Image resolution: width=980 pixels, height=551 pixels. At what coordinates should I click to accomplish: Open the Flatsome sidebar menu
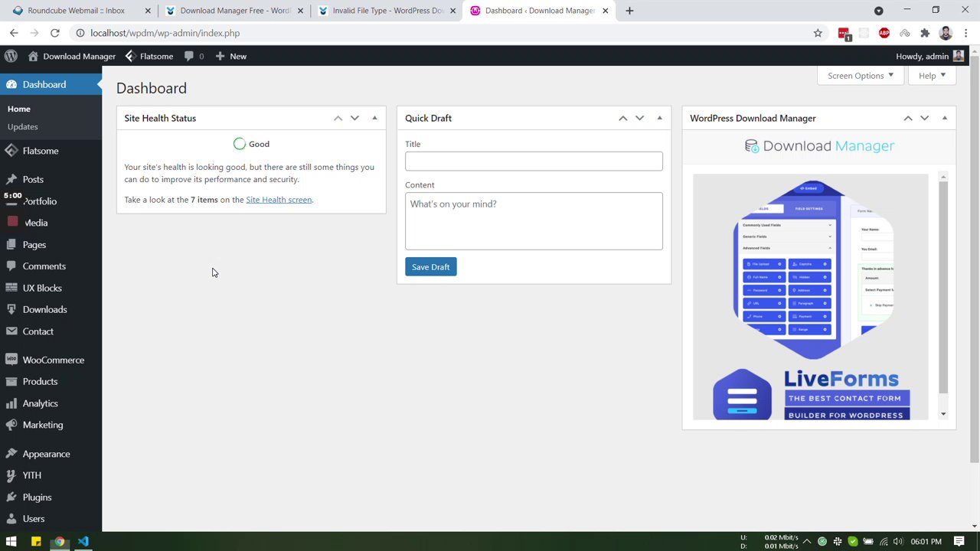(x=51, y=151)
